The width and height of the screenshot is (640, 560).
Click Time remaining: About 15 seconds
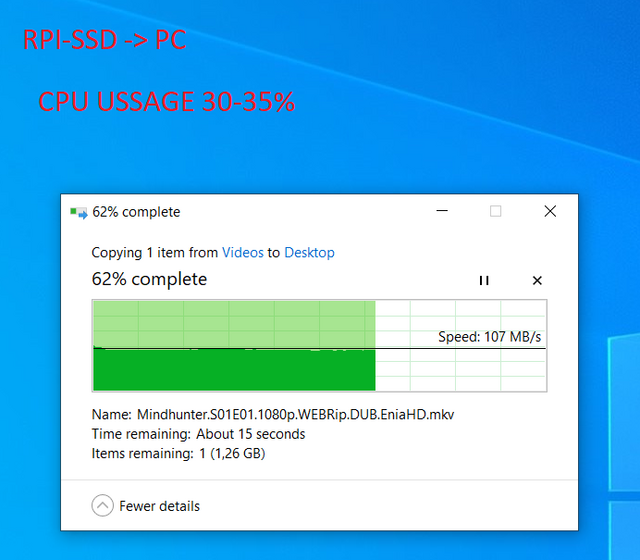[x=198, y=434]
